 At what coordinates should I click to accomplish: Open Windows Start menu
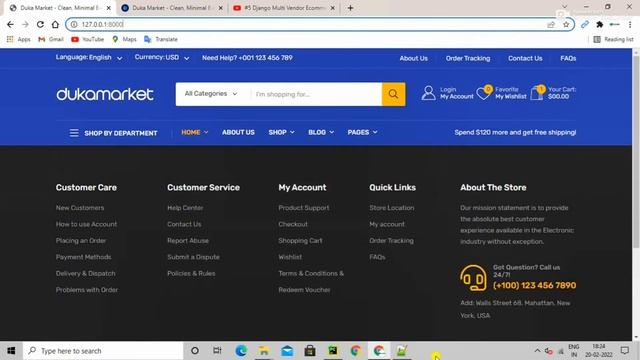pos(11,351)
